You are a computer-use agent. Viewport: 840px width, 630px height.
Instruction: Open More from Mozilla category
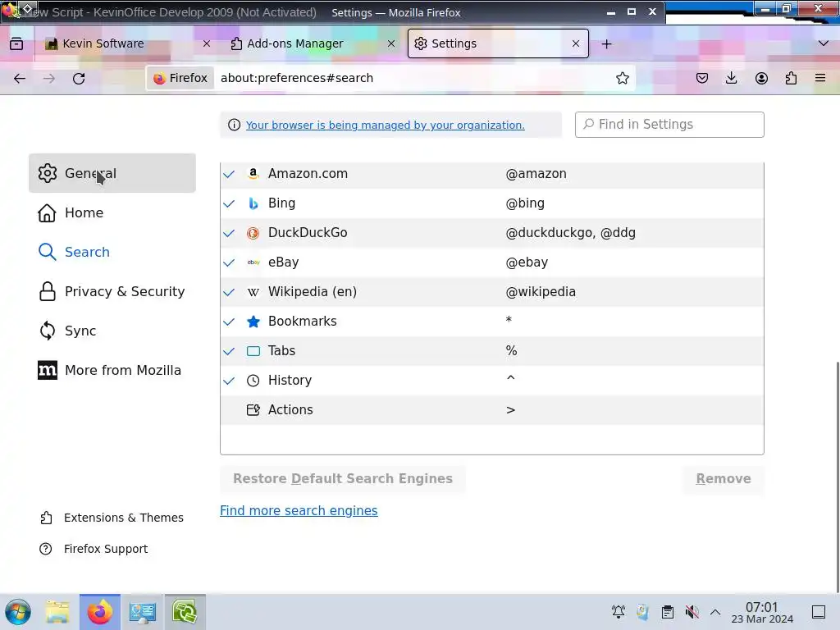(112, 370)
